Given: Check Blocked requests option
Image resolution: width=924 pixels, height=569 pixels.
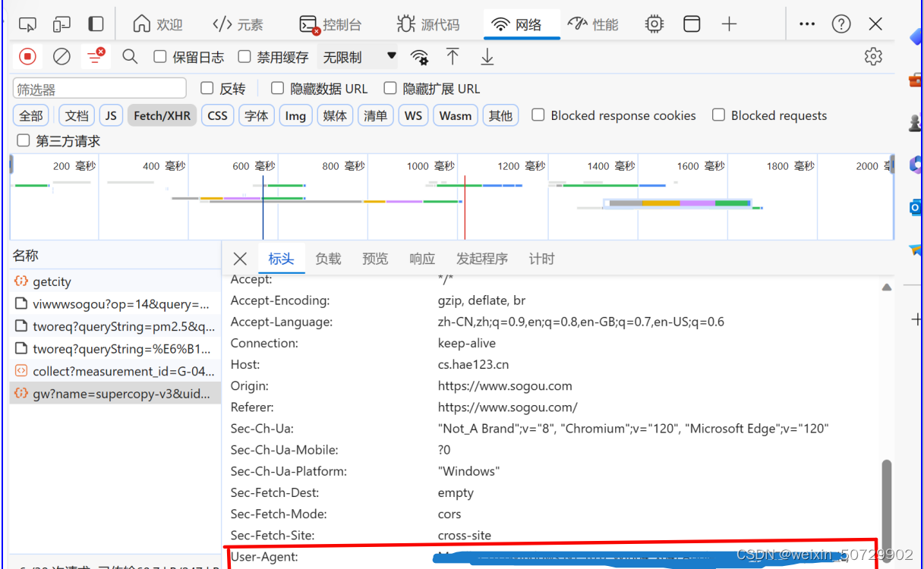Looking at the screenshot, I should (718, 115).
